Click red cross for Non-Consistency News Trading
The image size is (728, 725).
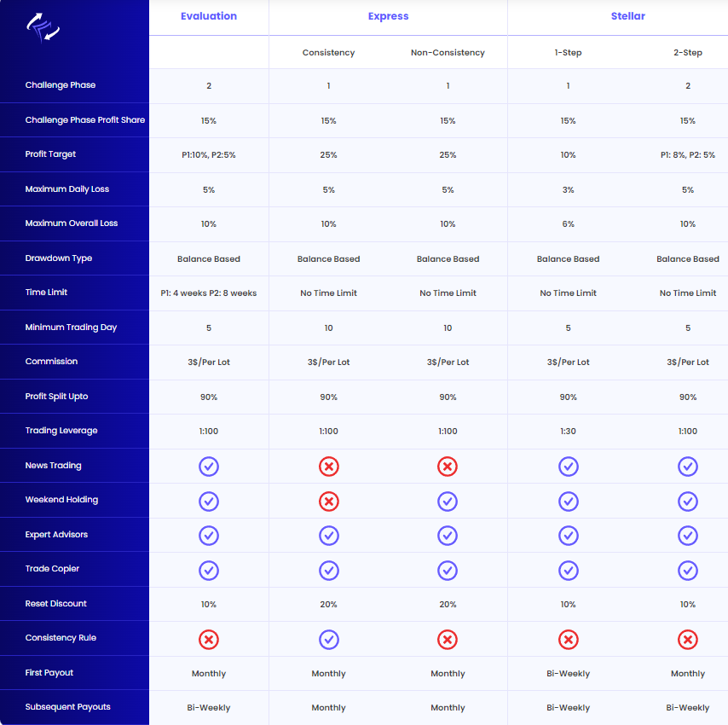[x=448, y=467]
